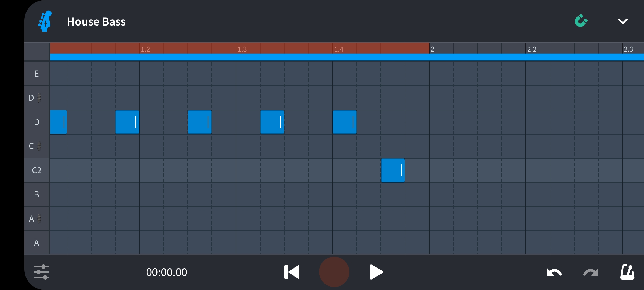Tap the A# piano key label
This screenshot has height=290, width=644.
click(x=37, y=219)
